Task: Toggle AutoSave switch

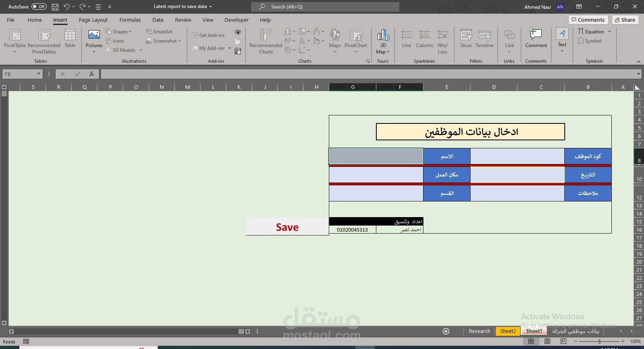Action: (39, 7)
